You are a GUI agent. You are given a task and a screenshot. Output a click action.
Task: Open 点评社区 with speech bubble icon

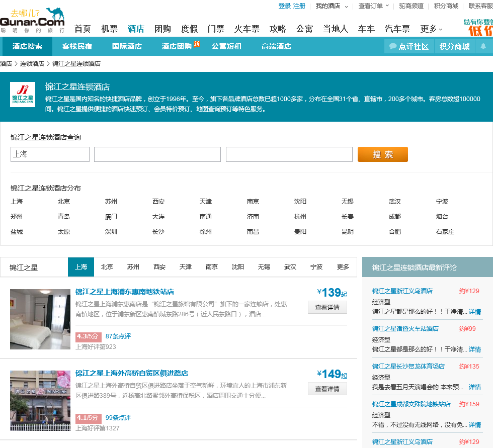click(x=409, y=46)
